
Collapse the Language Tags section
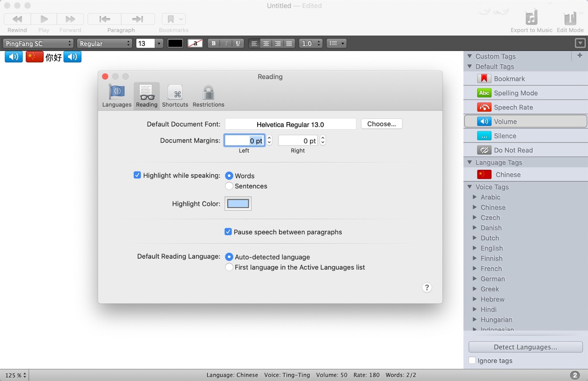pos(470,162)
